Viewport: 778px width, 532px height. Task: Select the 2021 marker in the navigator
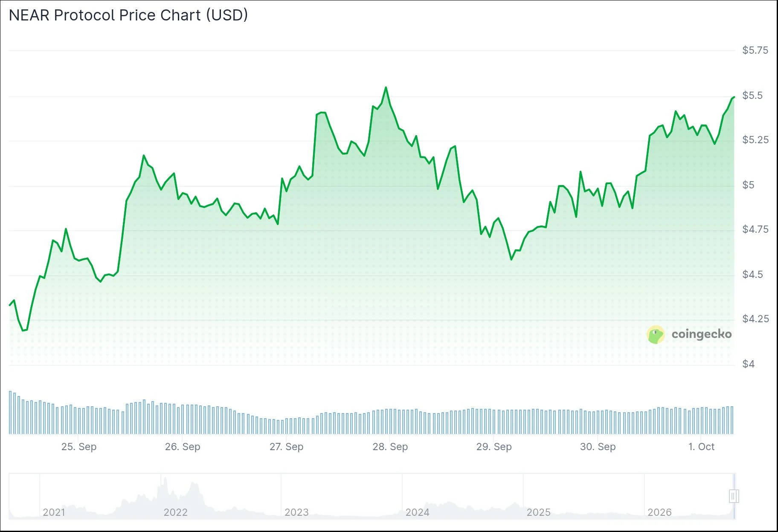54,512
